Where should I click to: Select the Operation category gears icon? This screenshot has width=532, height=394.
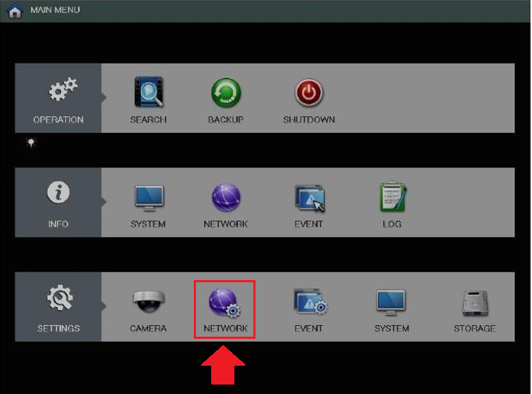[x=62, y=89]
